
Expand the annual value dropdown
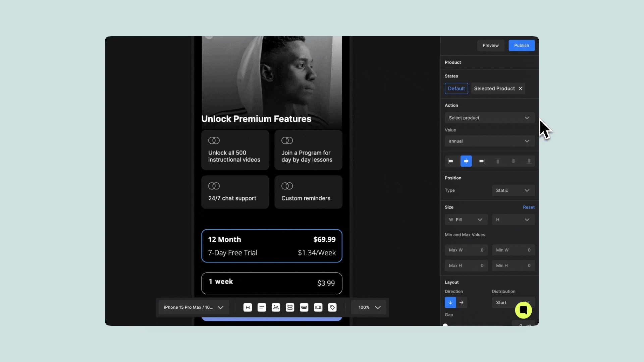(489, 141)
